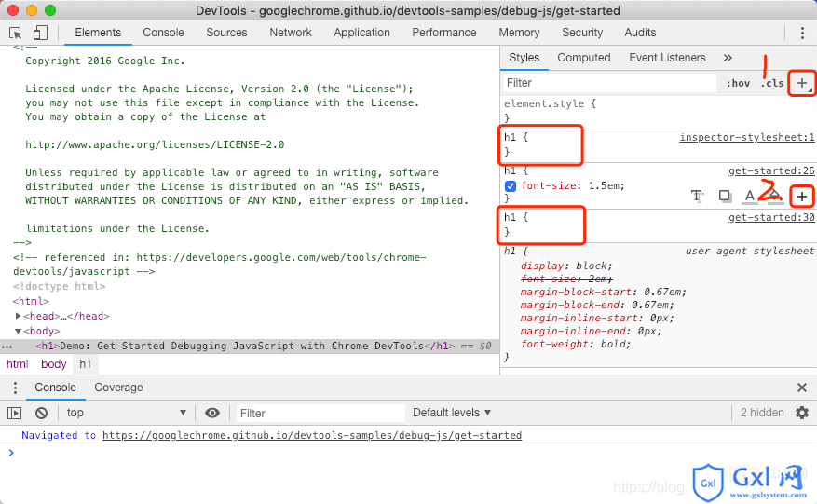This screenshot has height=504, width=817.
Task: Switch to the Elements panel tab
Action: click(98, 33)
